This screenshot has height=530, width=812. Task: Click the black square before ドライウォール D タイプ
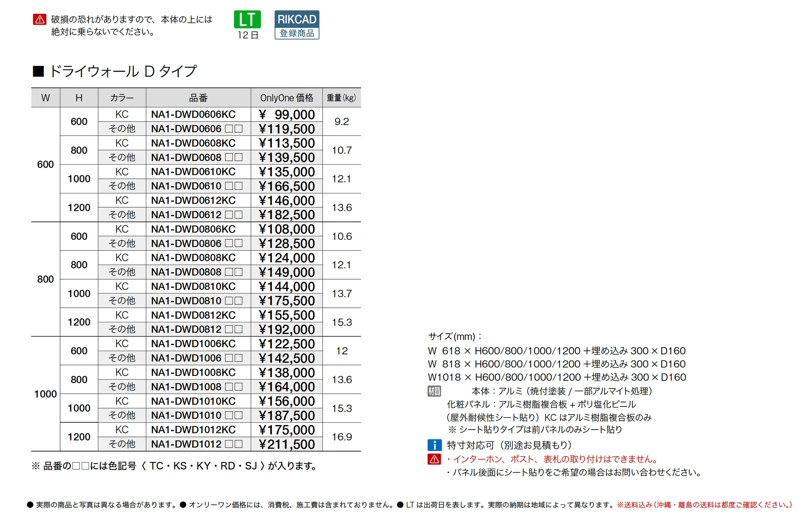[x=38, y=72]
